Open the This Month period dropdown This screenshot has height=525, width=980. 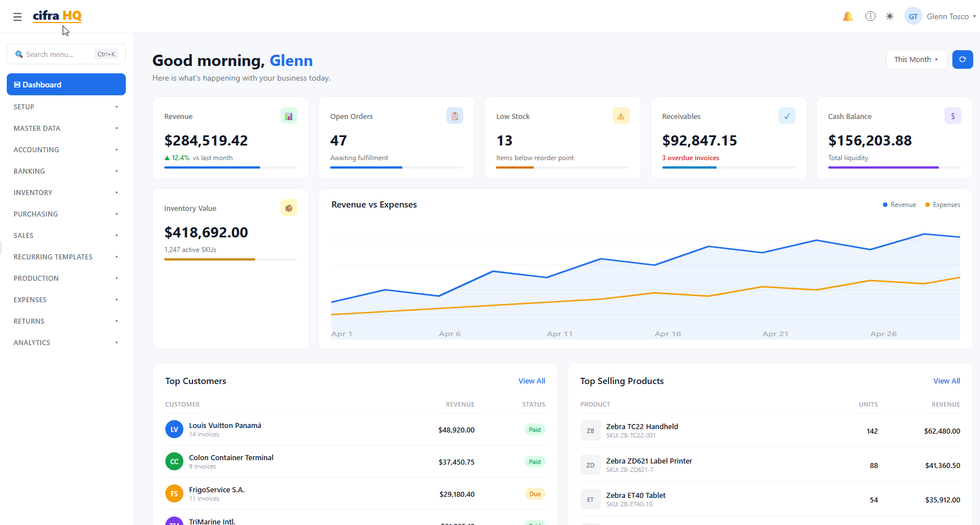(x=916, y=59)
